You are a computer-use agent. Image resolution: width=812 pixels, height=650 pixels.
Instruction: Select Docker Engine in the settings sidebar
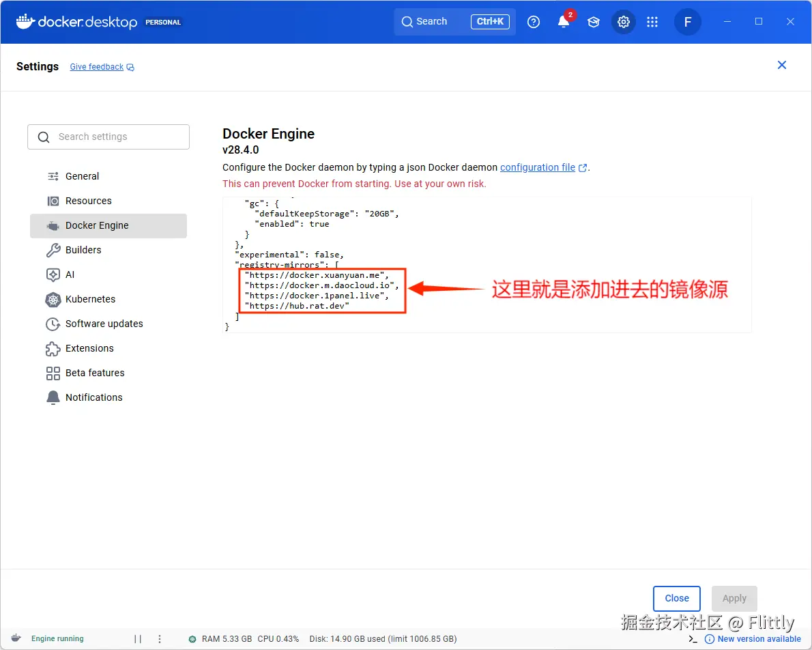click(98, 225)
